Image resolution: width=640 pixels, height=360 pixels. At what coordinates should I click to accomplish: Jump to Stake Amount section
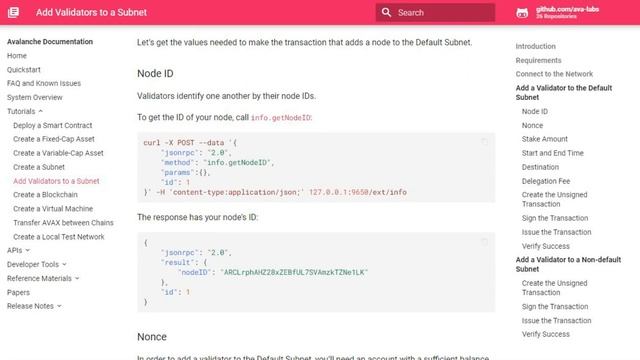click(544, 139)
